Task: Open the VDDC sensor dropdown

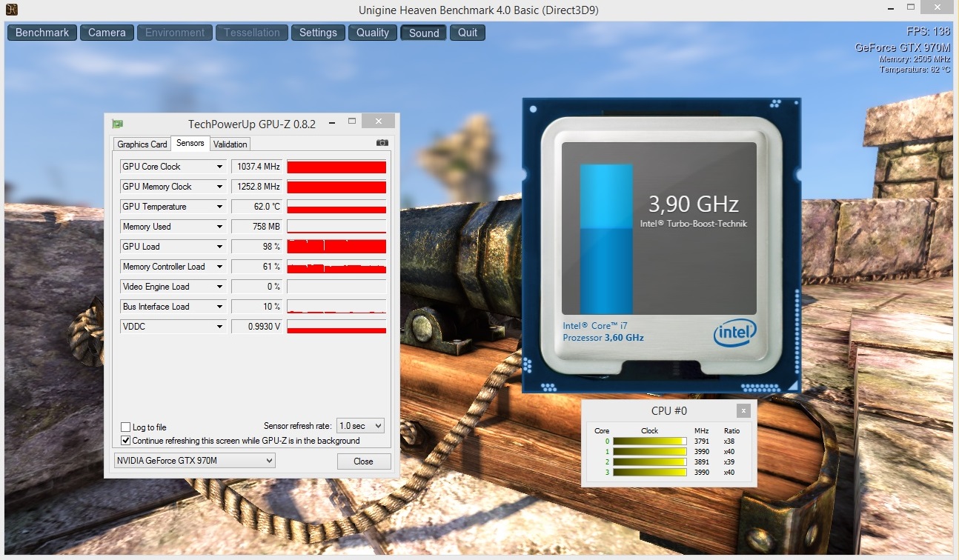Action: coord(219,327)
